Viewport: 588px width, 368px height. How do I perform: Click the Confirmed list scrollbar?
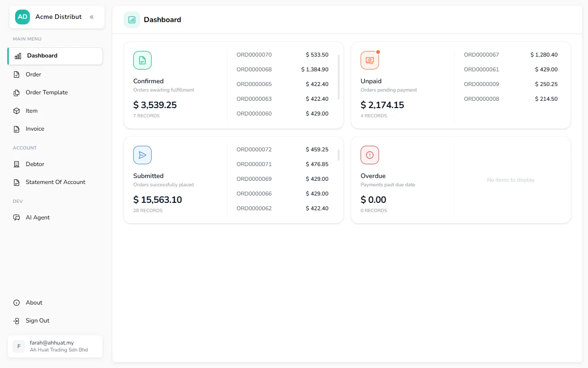tap(339, 77)
